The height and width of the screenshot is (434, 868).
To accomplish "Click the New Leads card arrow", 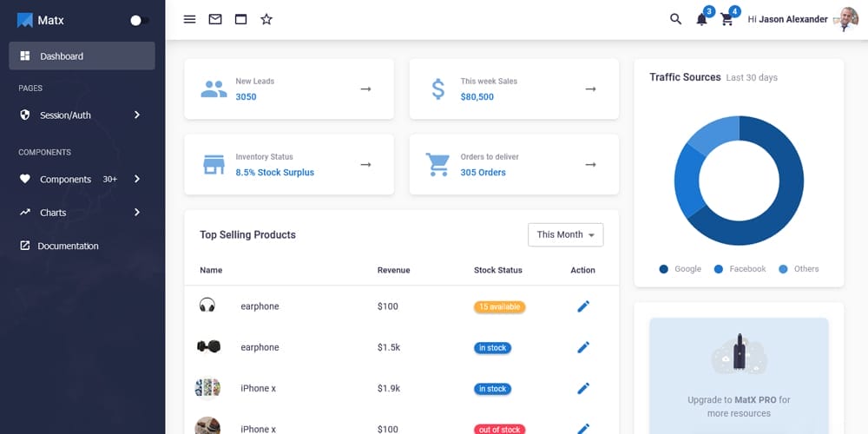I will (x=365, y=89).
